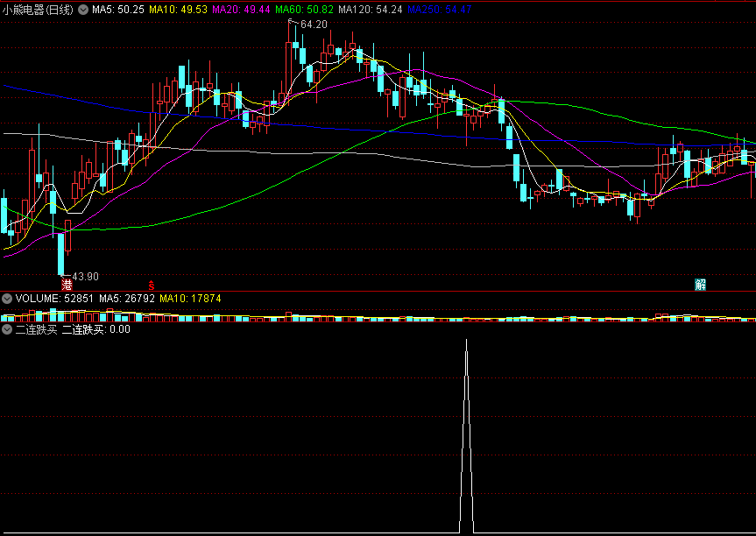Click the MA60: 50.82 label
Viewport: 756px width, 536px height.
point(304,10)
